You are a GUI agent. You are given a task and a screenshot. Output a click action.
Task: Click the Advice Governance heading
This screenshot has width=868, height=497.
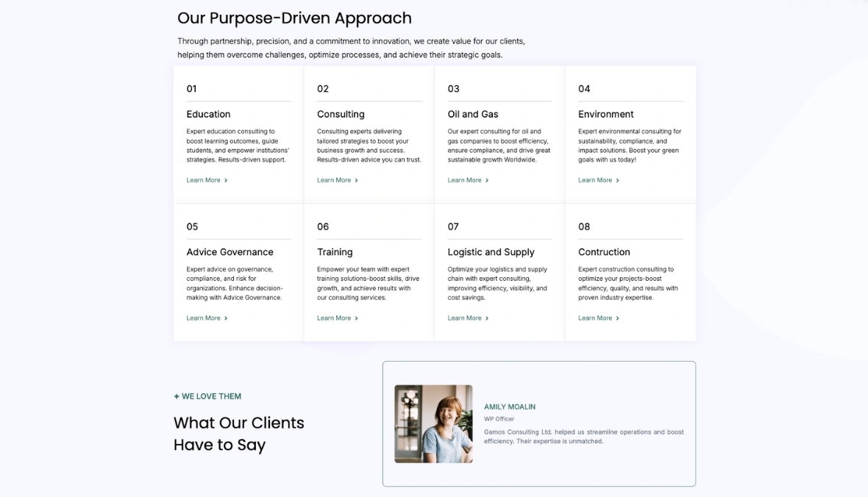point(230,252)
